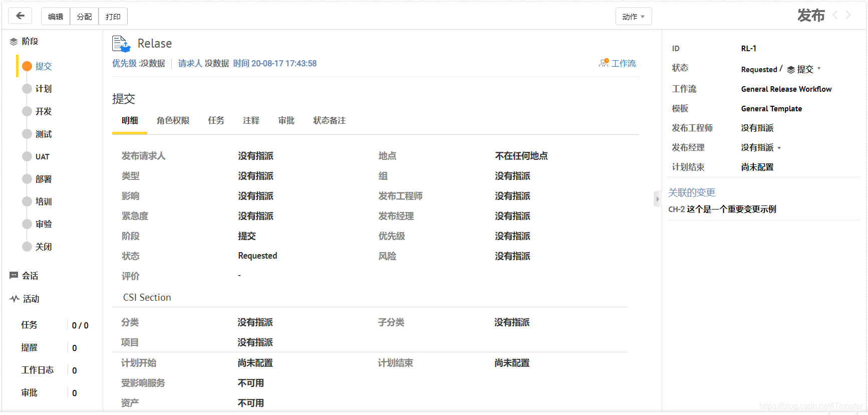The height and width of the screenshot is (415, 868).
Task: Click the 状态 value Requested in details
Action: click(257, 256)
